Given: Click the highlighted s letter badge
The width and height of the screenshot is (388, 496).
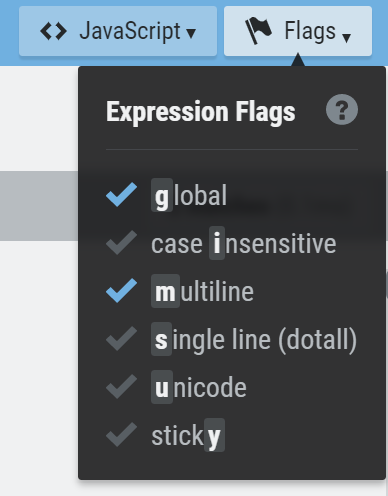Looking at the screenshot, I should click(162, 339).
